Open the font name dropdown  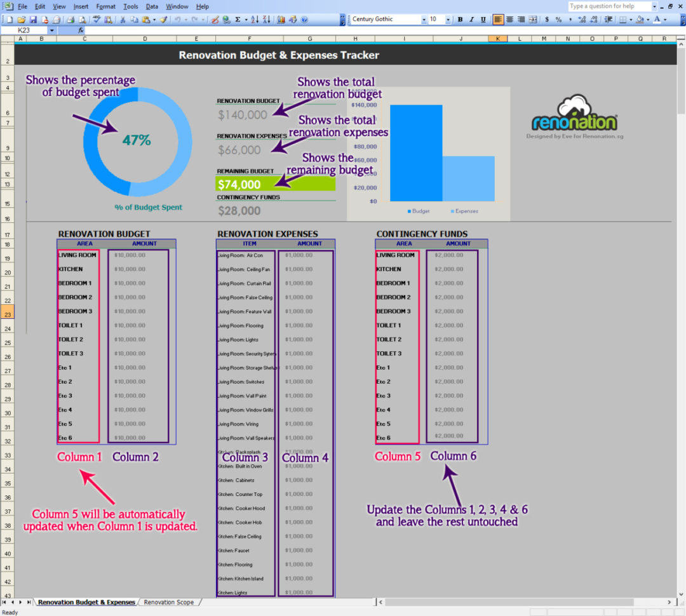click(424, 19)
